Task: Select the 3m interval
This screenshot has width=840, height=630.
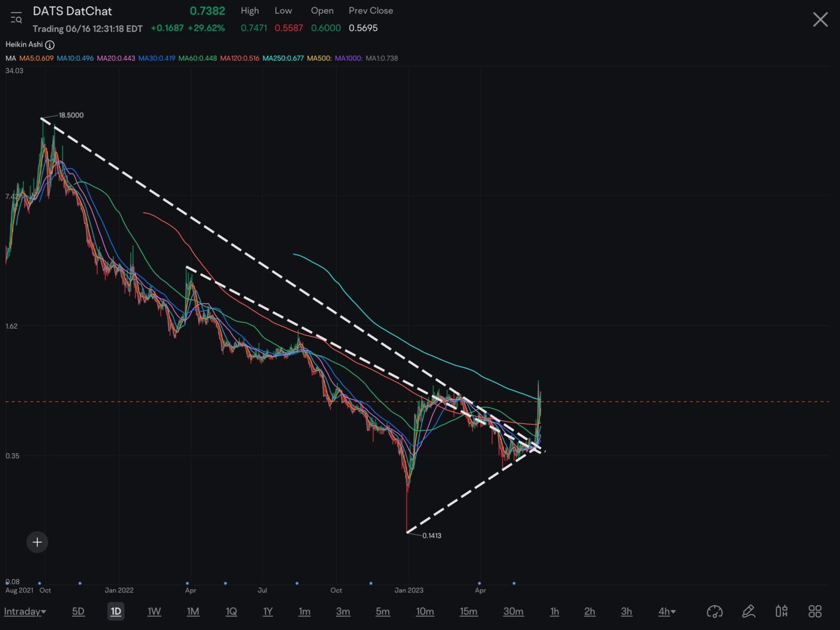Action: coord(343,612)
